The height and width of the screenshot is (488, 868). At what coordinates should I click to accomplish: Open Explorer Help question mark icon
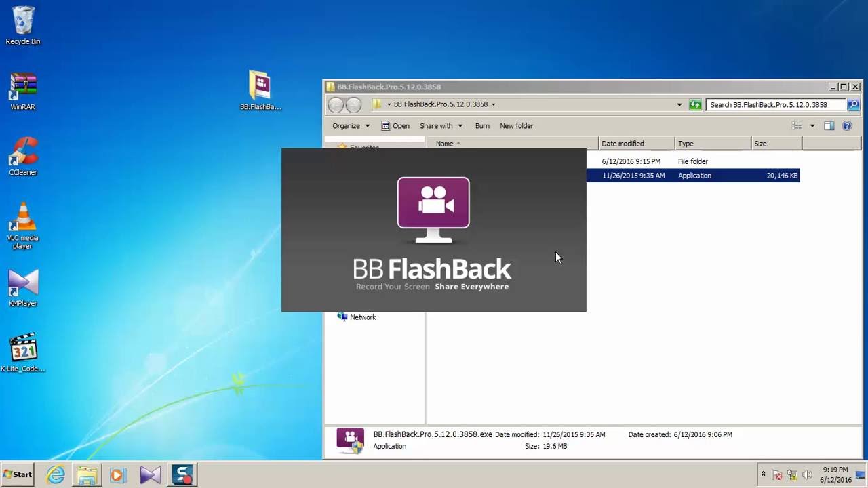click(847, 126)
